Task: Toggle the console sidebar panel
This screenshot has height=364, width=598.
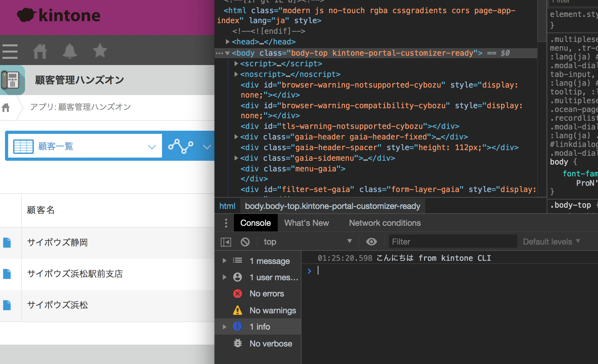Action: [226, 242]
